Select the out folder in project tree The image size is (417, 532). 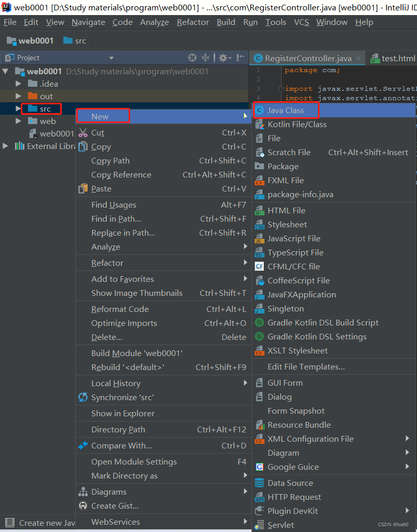pyautogui.click(x=40, y=97)
